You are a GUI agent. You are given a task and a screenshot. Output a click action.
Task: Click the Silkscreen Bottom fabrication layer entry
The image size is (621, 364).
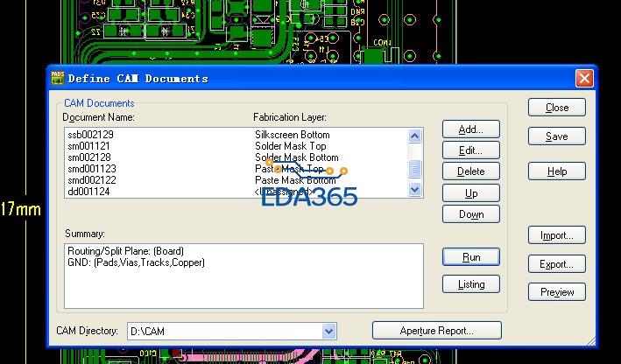point(293,135)
